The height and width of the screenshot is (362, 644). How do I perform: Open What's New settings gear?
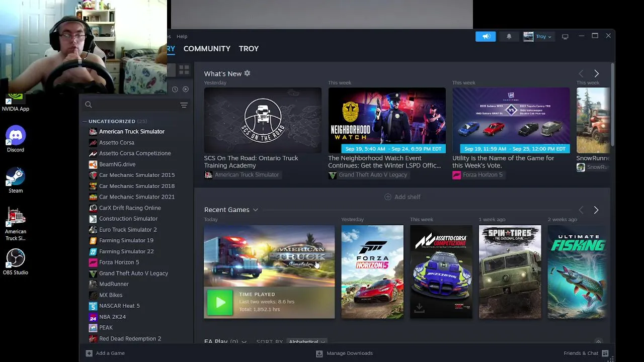coord(247,73)
